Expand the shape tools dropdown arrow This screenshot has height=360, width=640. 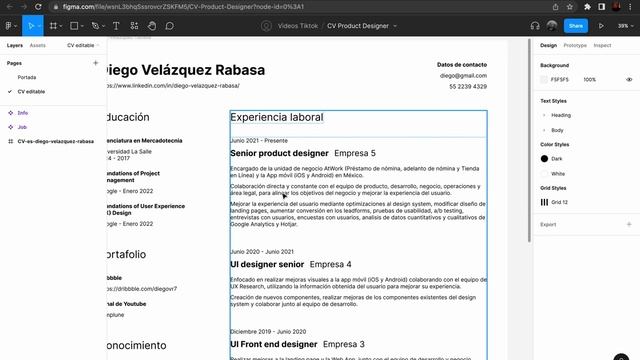tap(82, 26)
